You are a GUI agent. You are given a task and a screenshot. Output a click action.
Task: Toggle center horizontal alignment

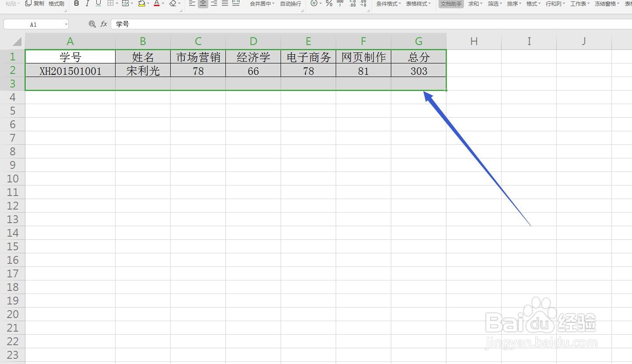tap(203, 3)
